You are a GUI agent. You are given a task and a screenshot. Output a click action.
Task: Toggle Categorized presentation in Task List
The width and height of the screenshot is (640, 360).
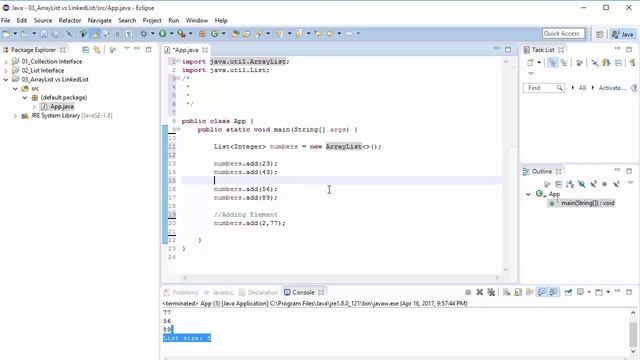553,62
